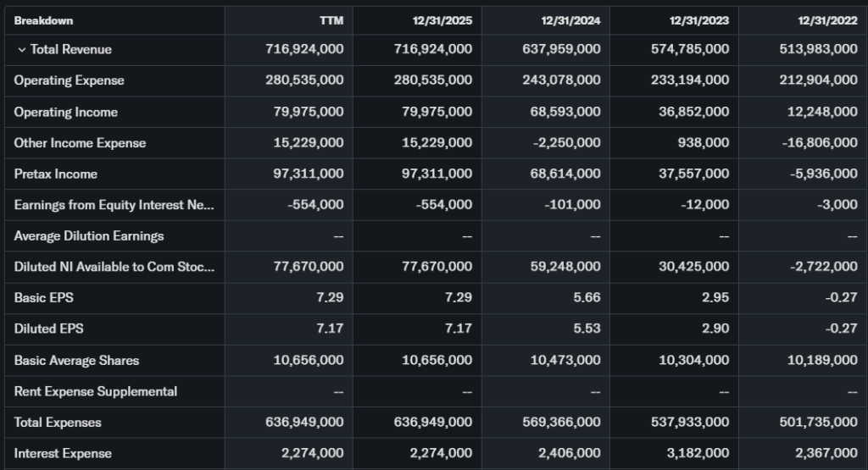Click Rent Expense Supplemental row label
The image size is (868, 470).
pyautogui.click(x=95, y=391)
